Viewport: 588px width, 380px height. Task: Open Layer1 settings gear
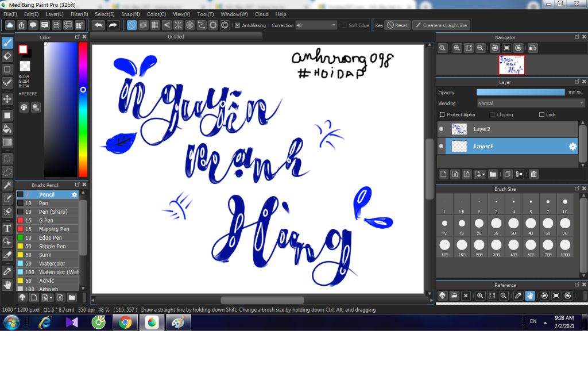click(572, 147)
